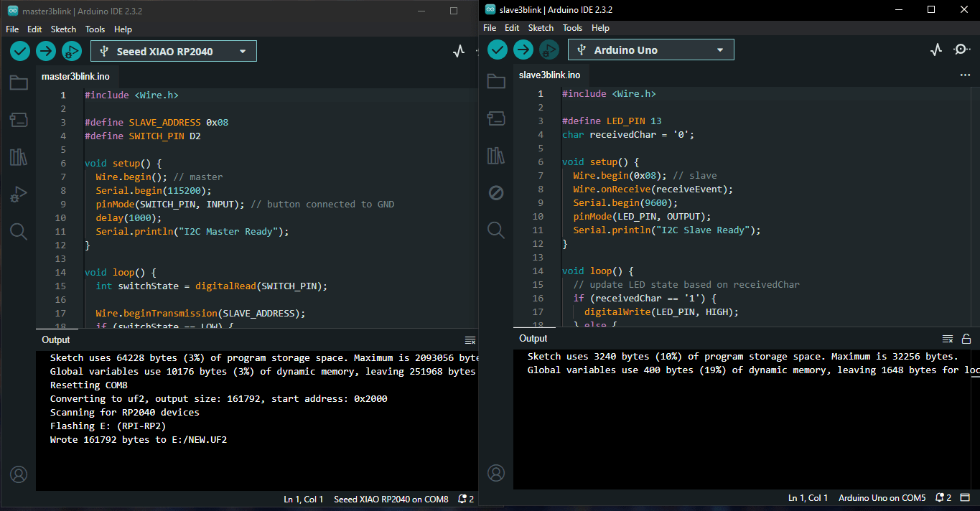Open the Sketchbook panel in the slave3blink window
Screen dimensions: 980x511
click(496, 81)
